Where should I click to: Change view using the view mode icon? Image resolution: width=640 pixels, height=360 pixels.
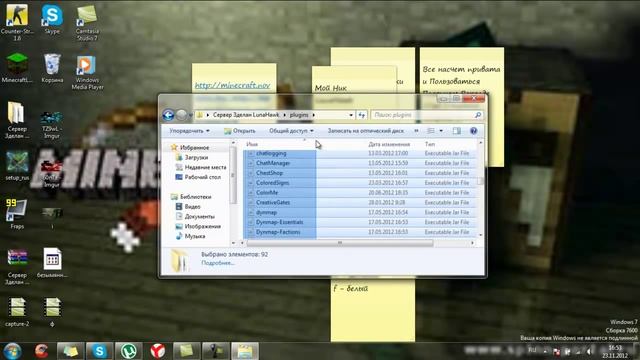coord(431,131)
